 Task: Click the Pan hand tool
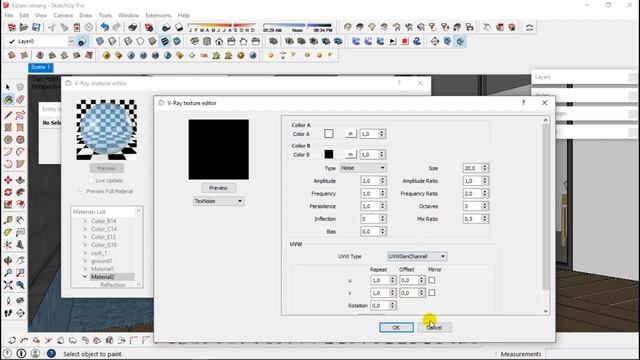20,260
